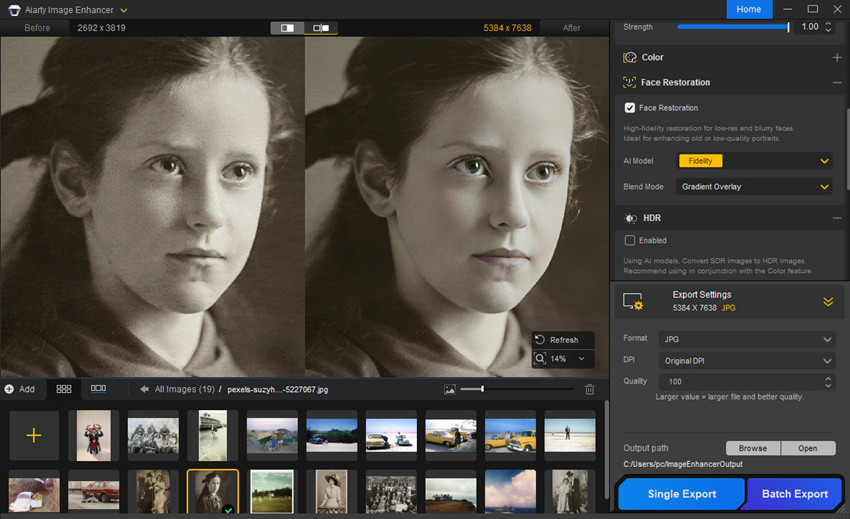
Task: Click the Before label tab
Action: point(37,28)
